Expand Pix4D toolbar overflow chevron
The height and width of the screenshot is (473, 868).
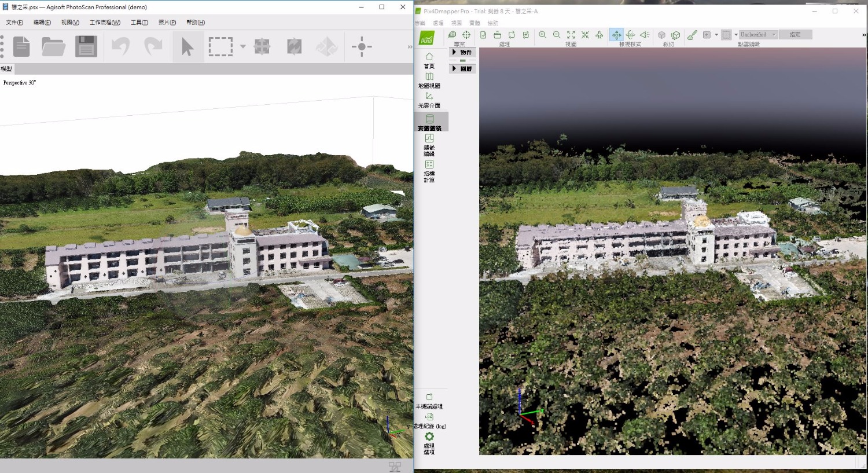(865, 35)
